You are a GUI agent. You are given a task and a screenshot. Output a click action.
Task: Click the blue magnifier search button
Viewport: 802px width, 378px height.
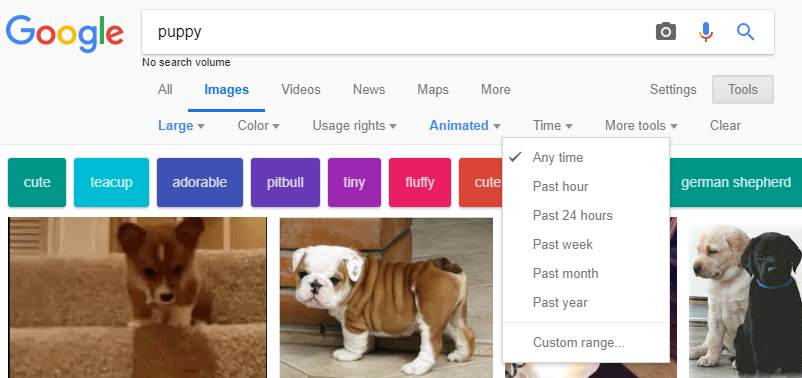(745, 32)
